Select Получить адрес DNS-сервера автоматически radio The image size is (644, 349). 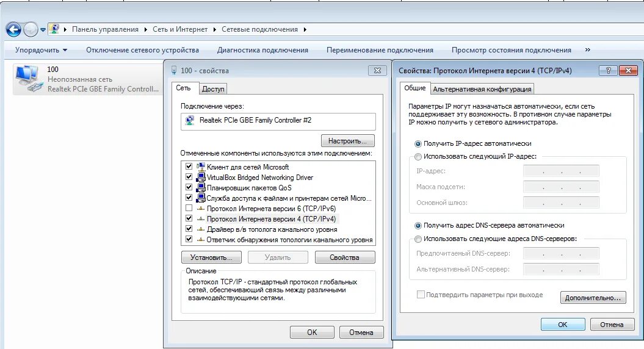coord(418,225)
